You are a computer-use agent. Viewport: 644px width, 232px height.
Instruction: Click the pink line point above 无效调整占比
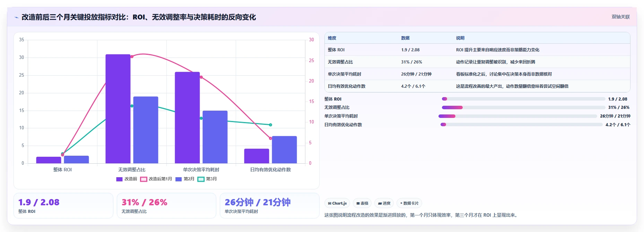point(132,57)
